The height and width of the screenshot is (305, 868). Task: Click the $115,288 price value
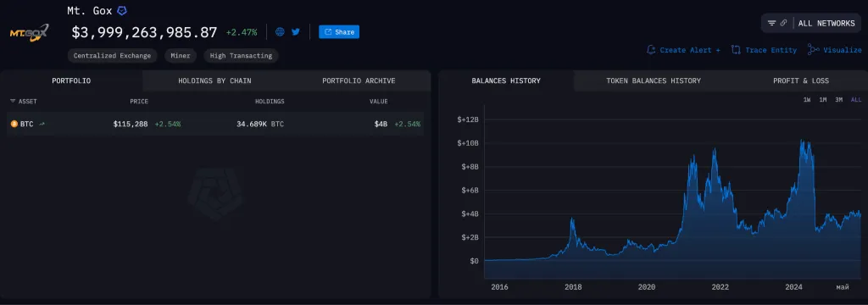coord(131,124)
